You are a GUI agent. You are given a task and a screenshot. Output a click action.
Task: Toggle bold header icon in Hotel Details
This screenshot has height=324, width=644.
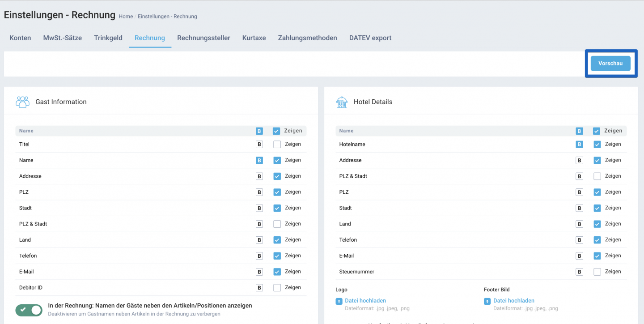tap(580, 131)
